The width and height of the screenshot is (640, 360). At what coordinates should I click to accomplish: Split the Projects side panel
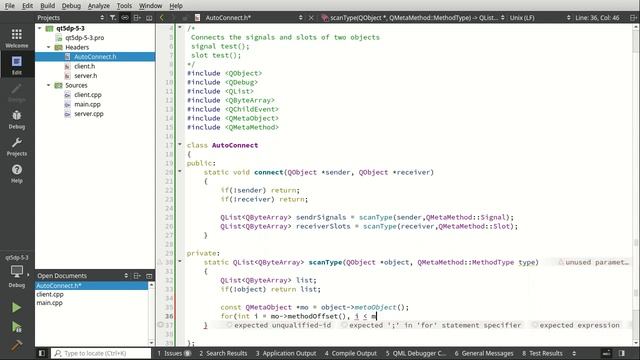tap(137, 18)
